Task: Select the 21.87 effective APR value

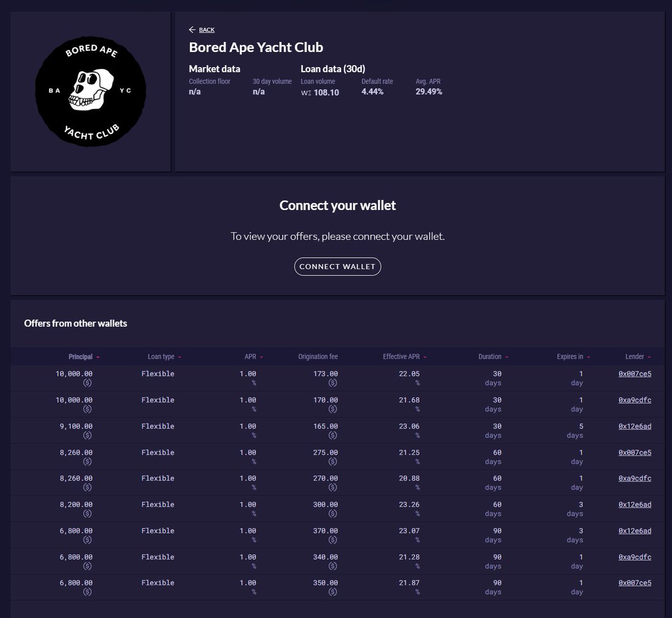Action: pos(409,583)
